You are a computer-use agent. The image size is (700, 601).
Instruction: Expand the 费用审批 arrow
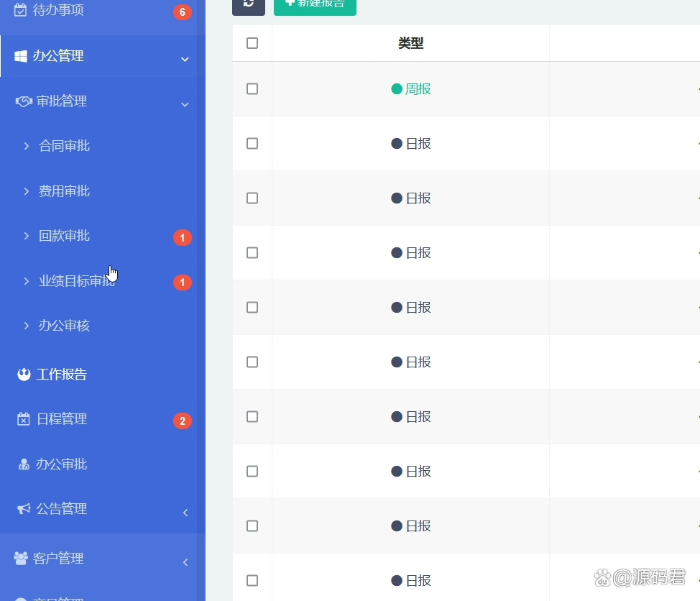point(27,191)
